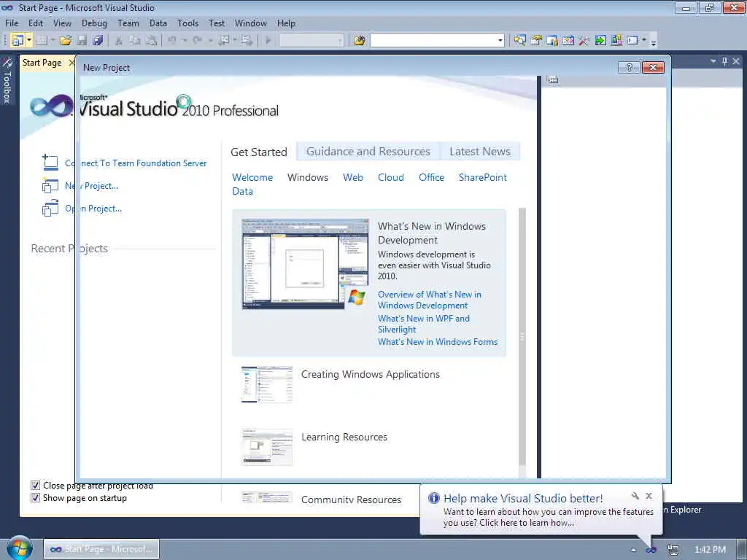Open the Find combo box dropdown arrow
The image size is (747, 560).
click(x=500, y=41)
